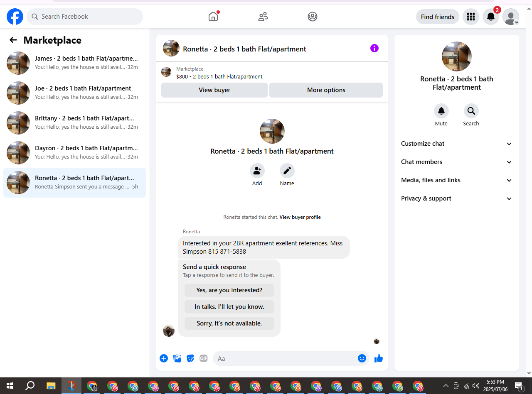Open the notifications bell
The height and width of the screenshot is (394, 532).
pos(491,17)
